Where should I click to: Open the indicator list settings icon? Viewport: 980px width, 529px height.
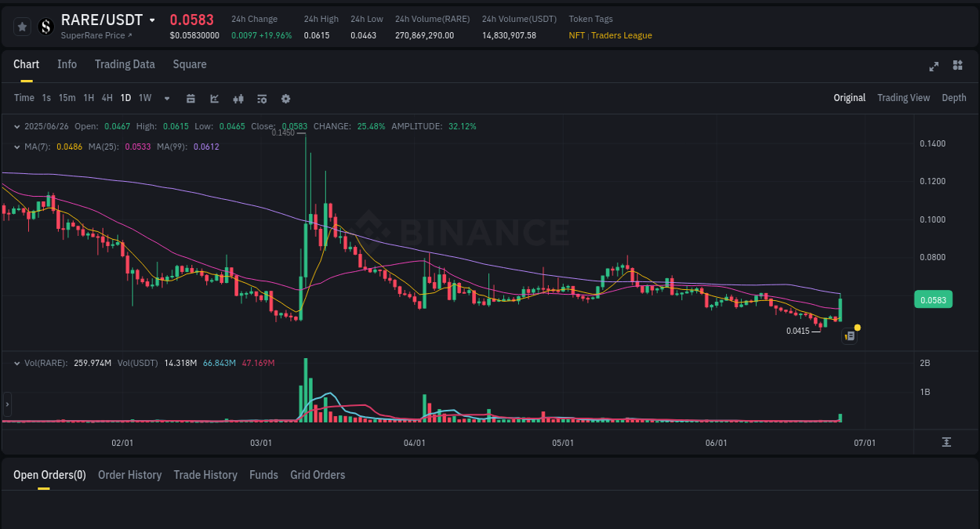[x=261, y=98]
